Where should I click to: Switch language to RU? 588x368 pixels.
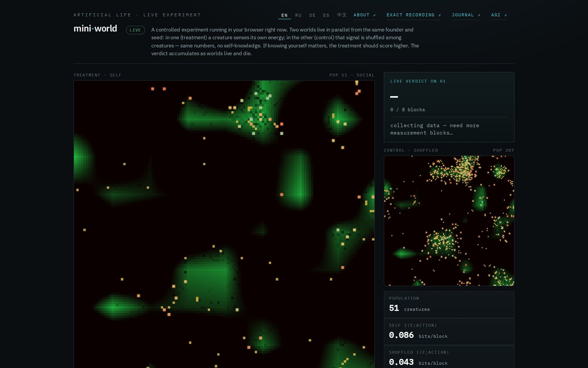tap(298, 15)
